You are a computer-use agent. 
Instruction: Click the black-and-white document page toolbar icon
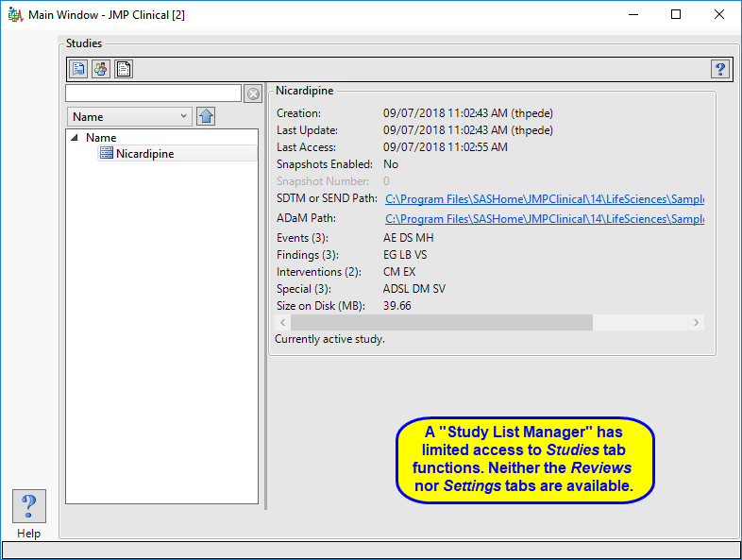pos(124,69)
